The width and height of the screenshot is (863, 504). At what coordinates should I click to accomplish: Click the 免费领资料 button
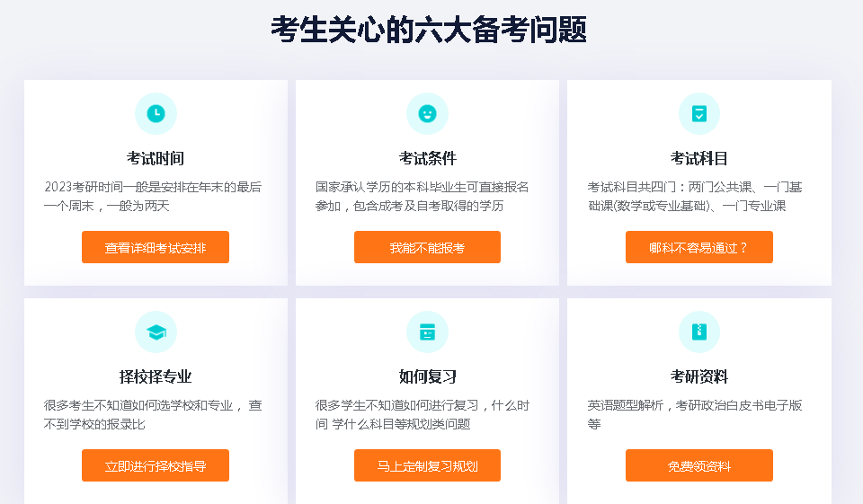pyautogui.click(x=699, y=465)
